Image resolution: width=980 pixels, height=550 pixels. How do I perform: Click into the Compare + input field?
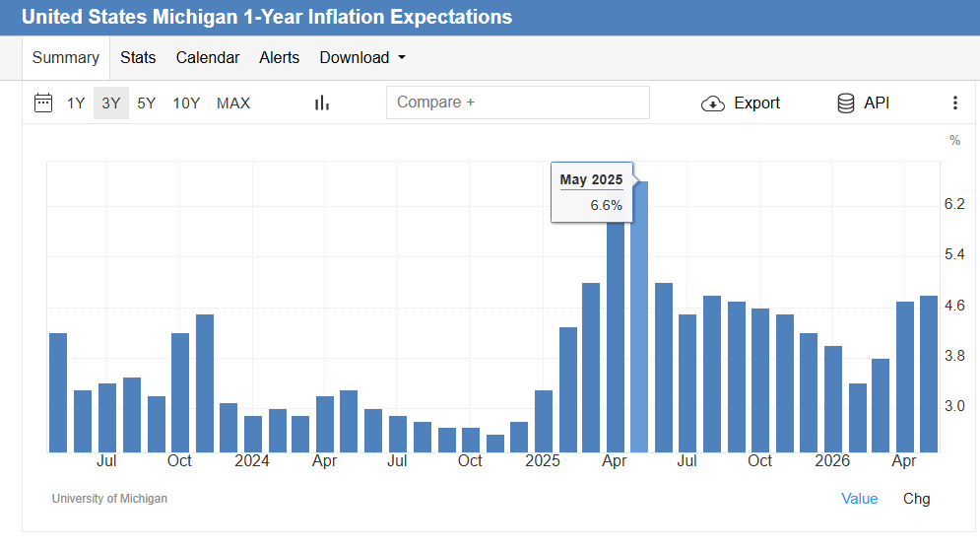point(517,103)
